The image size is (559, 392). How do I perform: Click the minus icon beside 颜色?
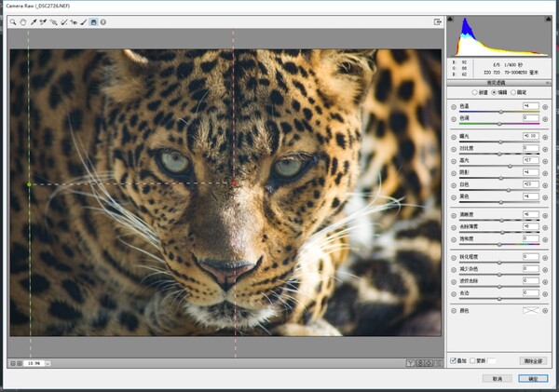[x=454, y=311]
